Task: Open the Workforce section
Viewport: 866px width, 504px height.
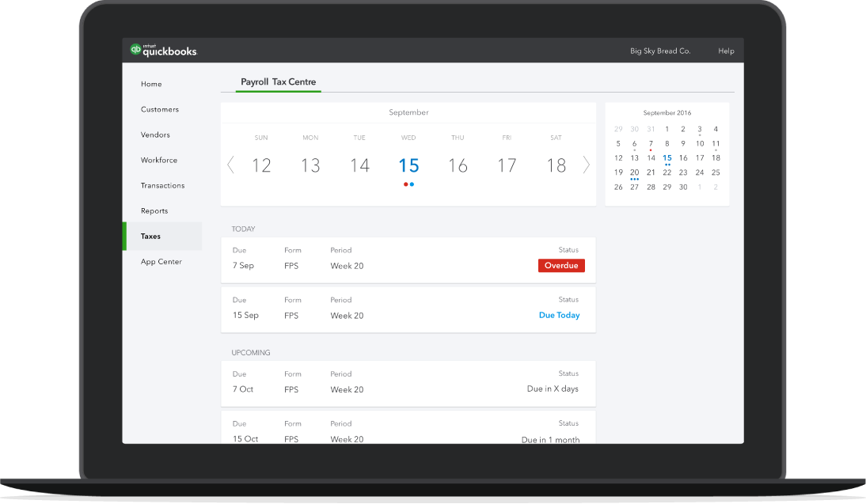Action: click(159, 160)
